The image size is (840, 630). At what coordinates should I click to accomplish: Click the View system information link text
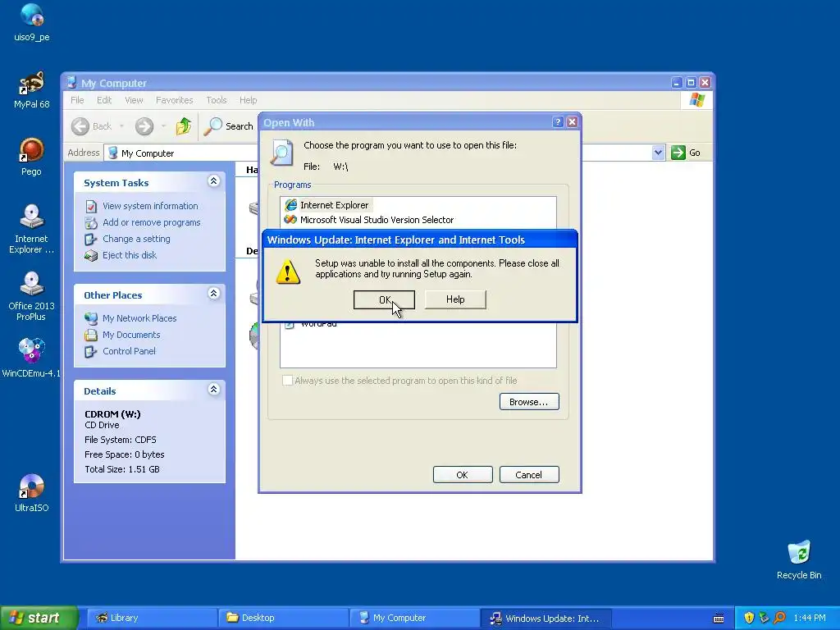coord(151,206)
